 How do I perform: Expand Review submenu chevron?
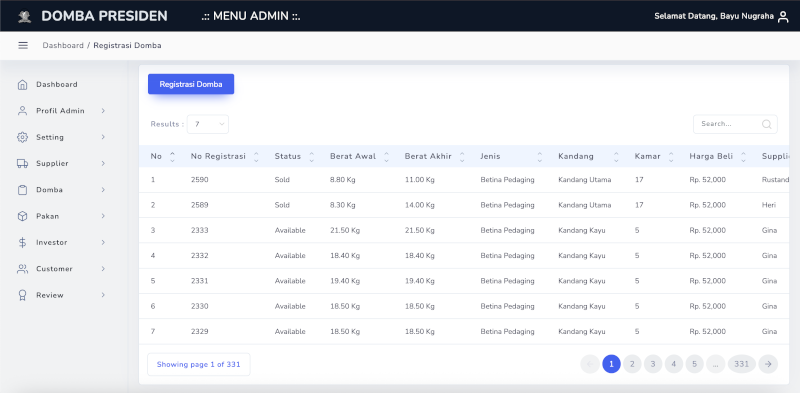pos(103,295)
